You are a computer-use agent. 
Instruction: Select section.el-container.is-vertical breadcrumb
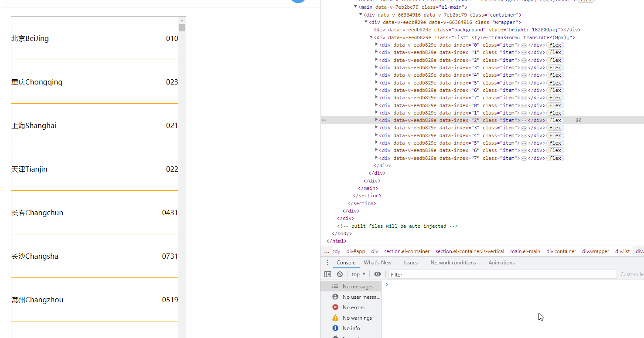[x=470, y=251]
